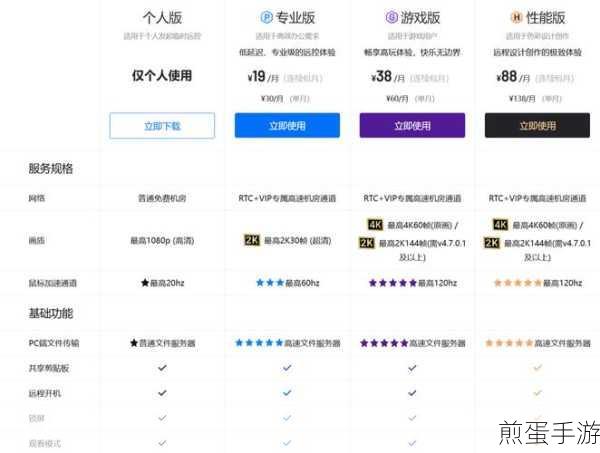Click the 锁屏 checkmark under 游戏版
Image resolution: width=600 pixels, height=453 pixels.
point(412,418)
